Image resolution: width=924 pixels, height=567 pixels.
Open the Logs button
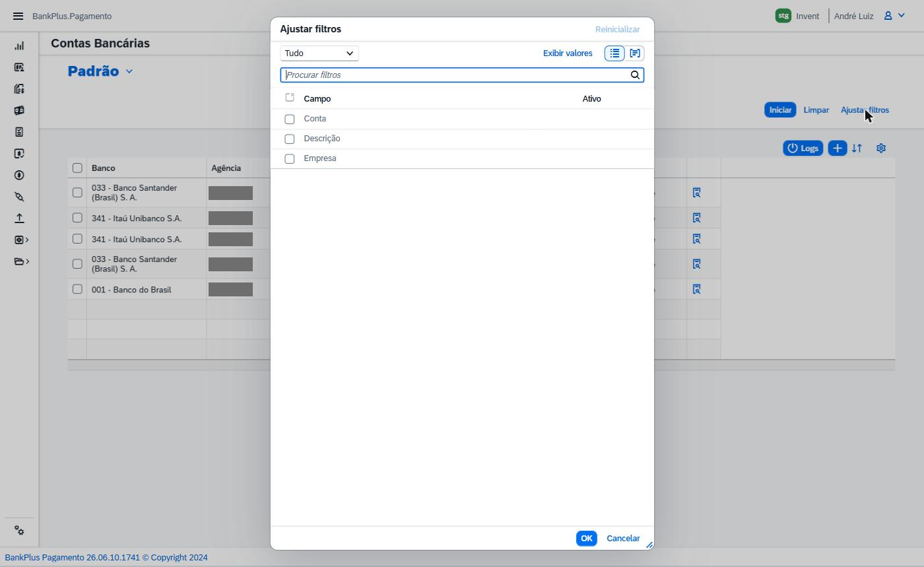(x=803, y=149)
